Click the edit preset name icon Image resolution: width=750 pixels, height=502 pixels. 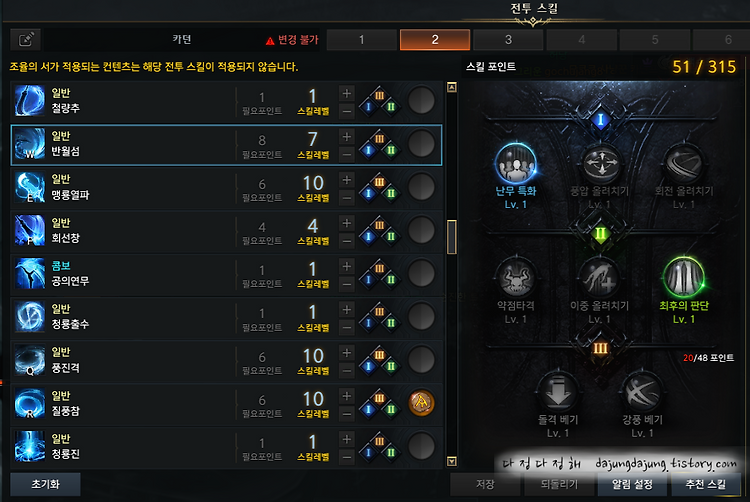point(26,39)
